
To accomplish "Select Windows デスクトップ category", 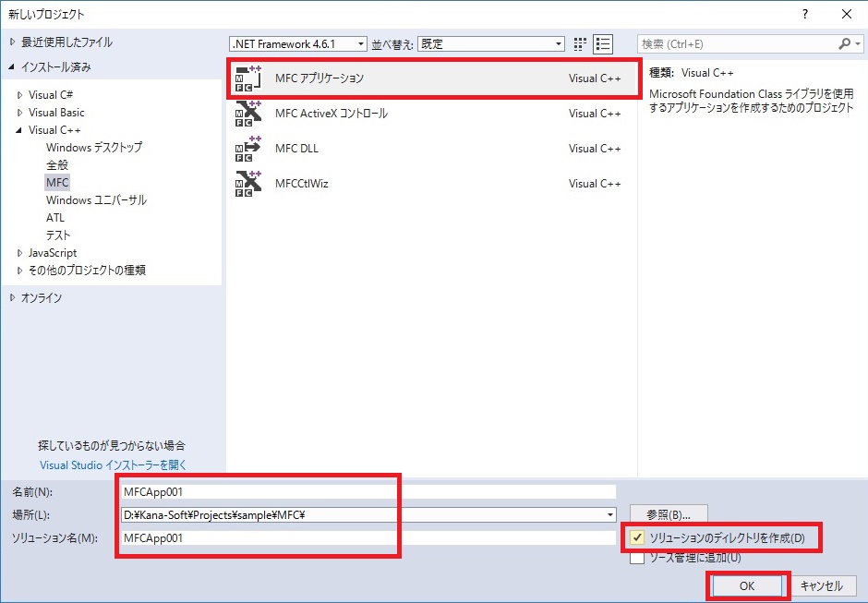I will pyautogui.click(x=94, y=148).
